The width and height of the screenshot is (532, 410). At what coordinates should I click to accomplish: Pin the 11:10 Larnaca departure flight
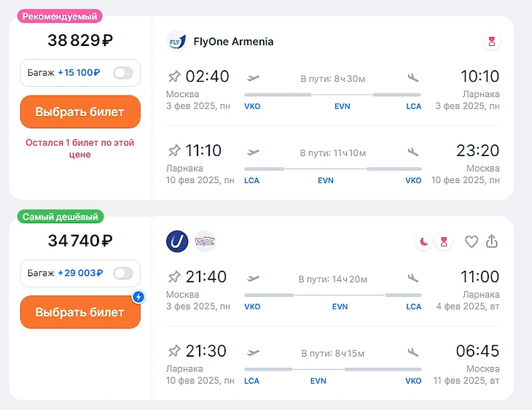[x=173, y=151]
